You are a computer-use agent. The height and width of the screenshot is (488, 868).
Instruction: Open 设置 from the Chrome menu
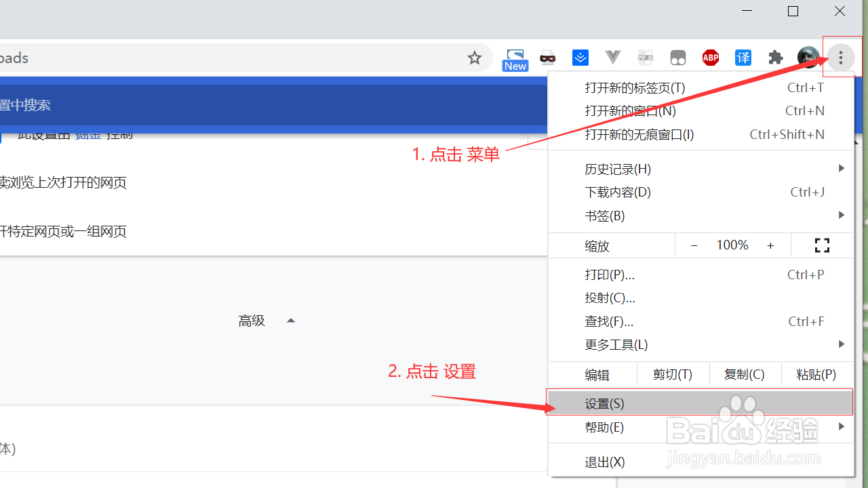point(604,403)
